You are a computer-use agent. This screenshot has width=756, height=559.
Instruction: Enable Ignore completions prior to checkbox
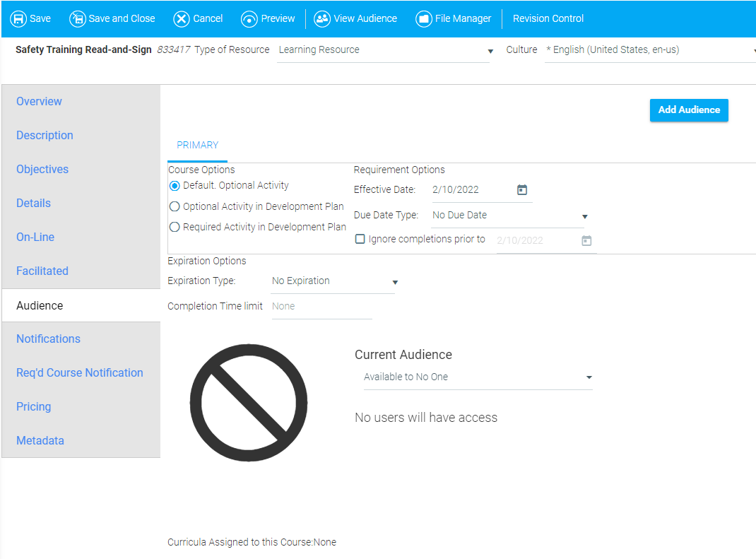360,239
